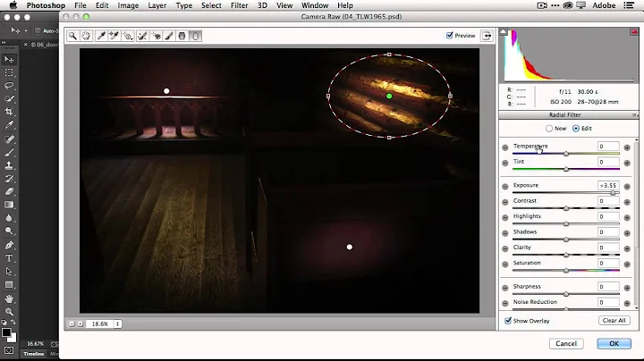
Task: Select the Camera Raw Hand tool
Action: (x=86, y=36)
